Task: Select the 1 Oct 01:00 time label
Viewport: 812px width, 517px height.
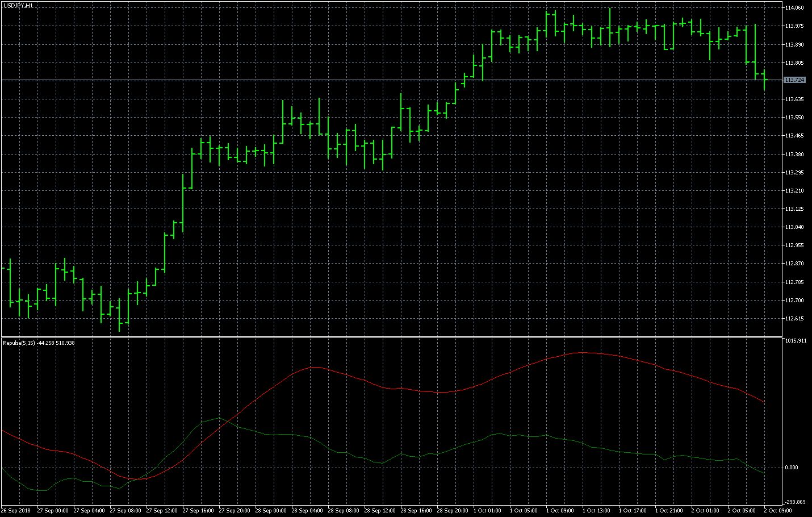Action: (487, 511)
